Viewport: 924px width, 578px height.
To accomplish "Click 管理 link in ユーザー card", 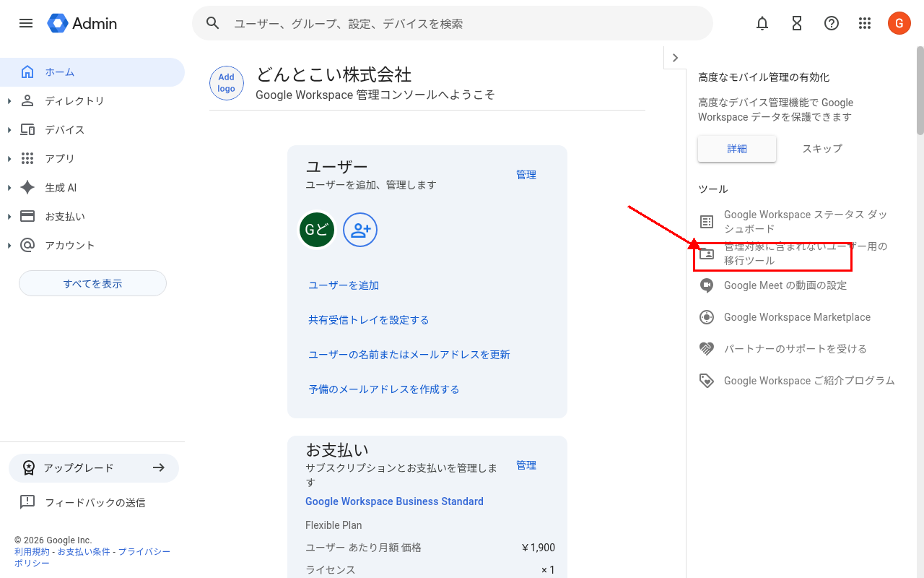I will point(526,175).
